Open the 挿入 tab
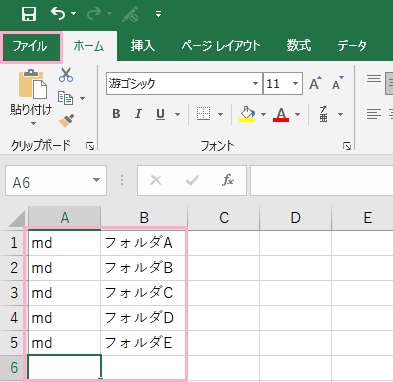393x382 pixels. click(143, 46)
